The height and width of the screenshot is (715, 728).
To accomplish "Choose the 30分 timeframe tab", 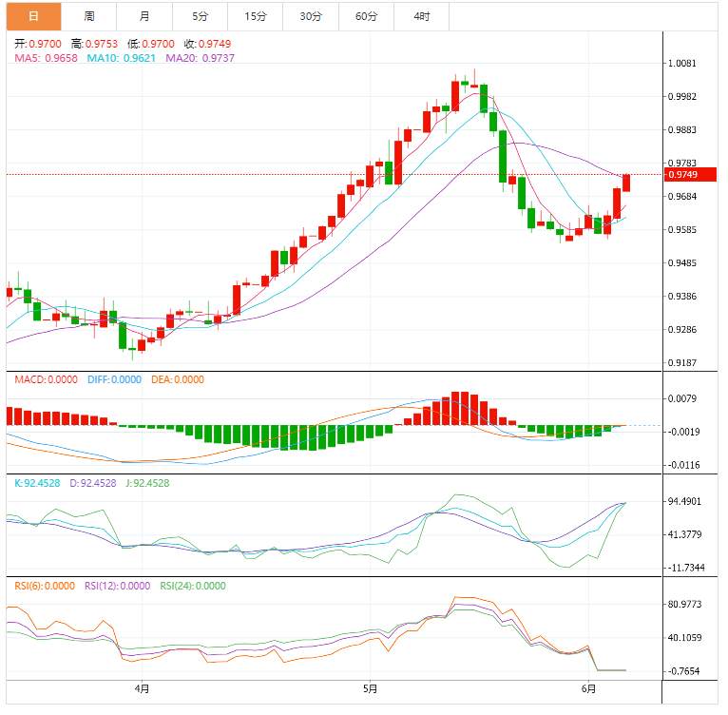I will (x=311, y=16).
